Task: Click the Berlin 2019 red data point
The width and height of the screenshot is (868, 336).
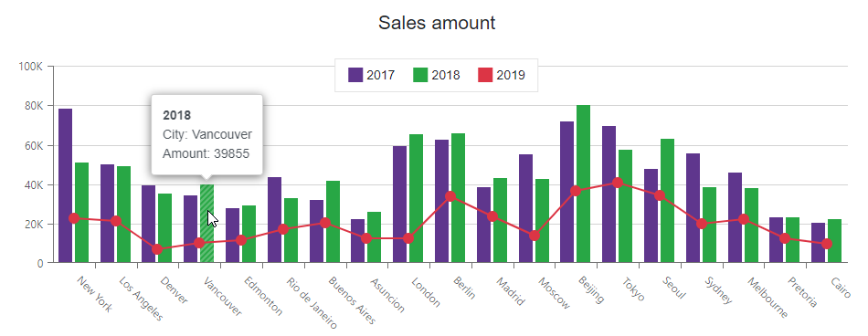Action: pyautogui.click(x=450, y=196)
